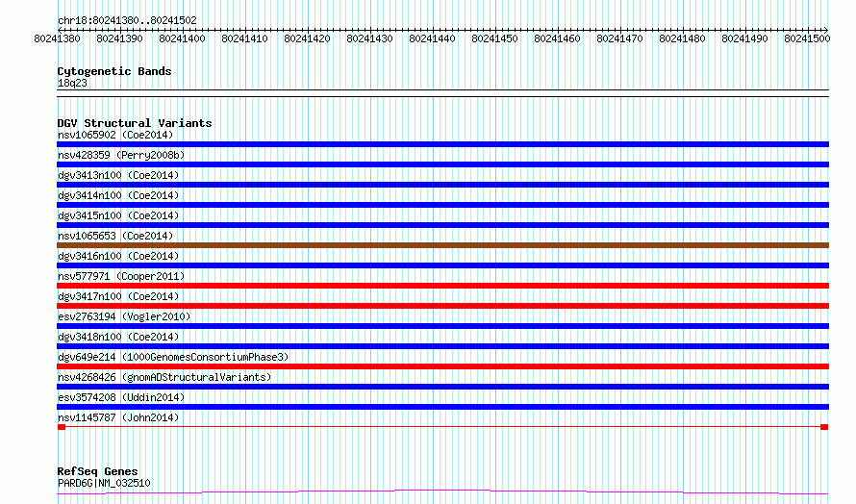Open esv2763194 (Vogler2010) label
This screenshot has width=856, height=504.
click(124, 316)
